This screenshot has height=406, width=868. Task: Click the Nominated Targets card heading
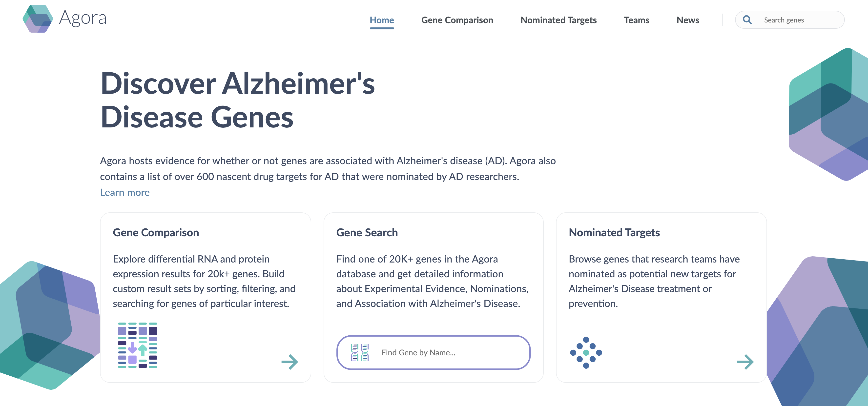tap(614, 232)
